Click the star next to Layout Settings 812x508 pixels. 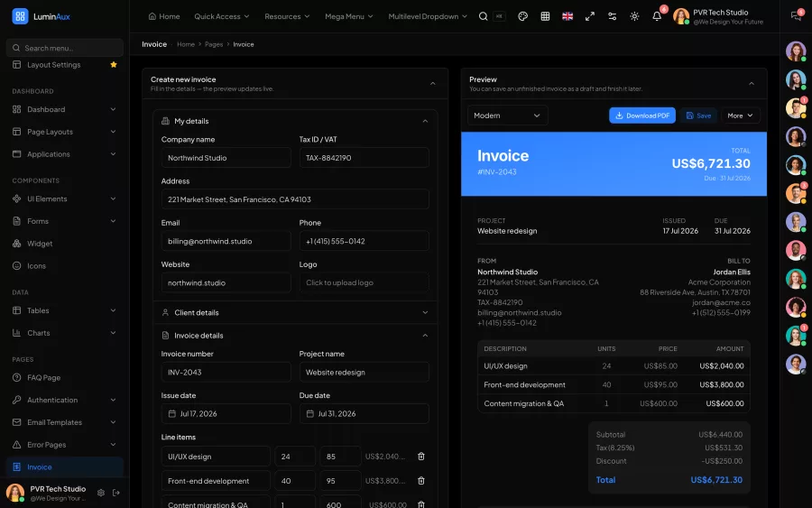114,65
